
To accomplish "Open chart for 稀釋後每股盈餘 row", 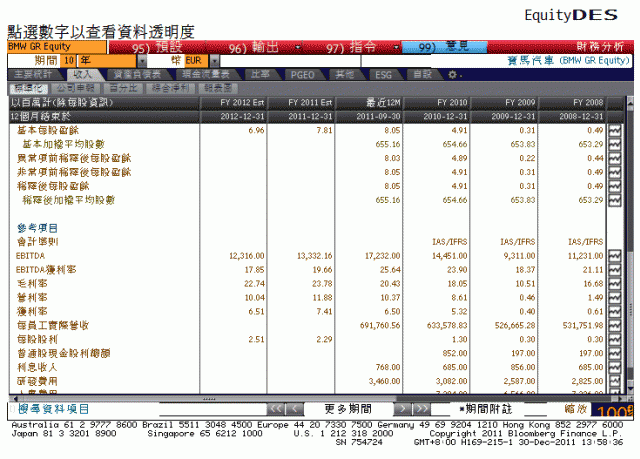I will pos(615,186).
